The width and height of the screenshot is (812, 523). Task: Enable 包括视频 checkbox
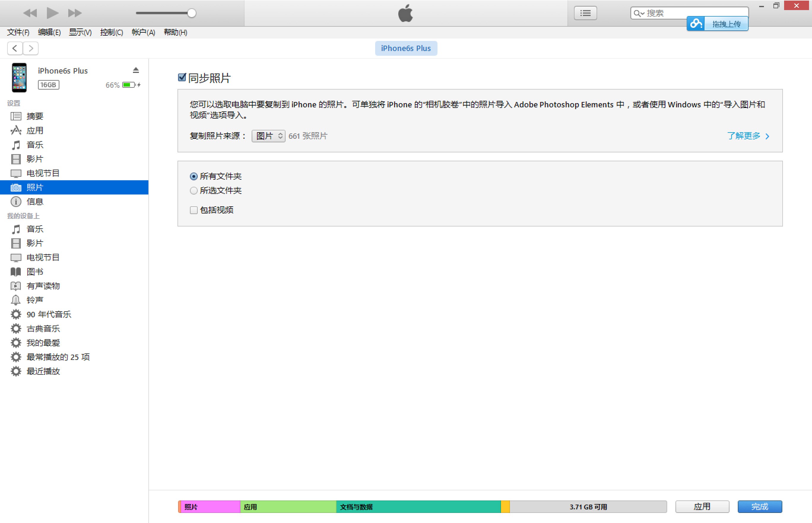pos(194,209)
